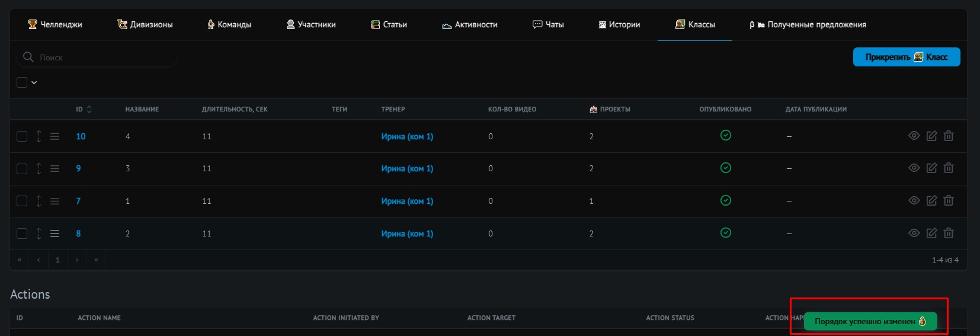Click the drag handle icon for row ID 8

tap(55, 233)
